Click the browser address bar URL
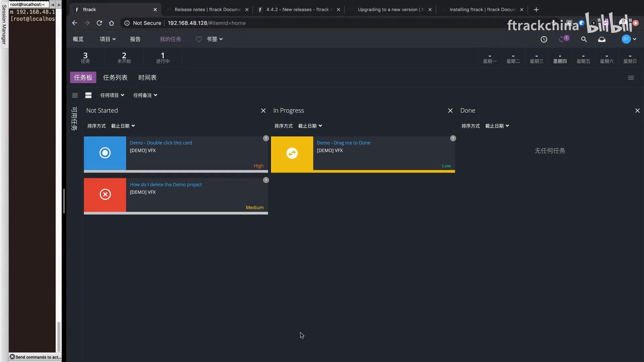This screenshot has width=644, height=362. [207, 23]
